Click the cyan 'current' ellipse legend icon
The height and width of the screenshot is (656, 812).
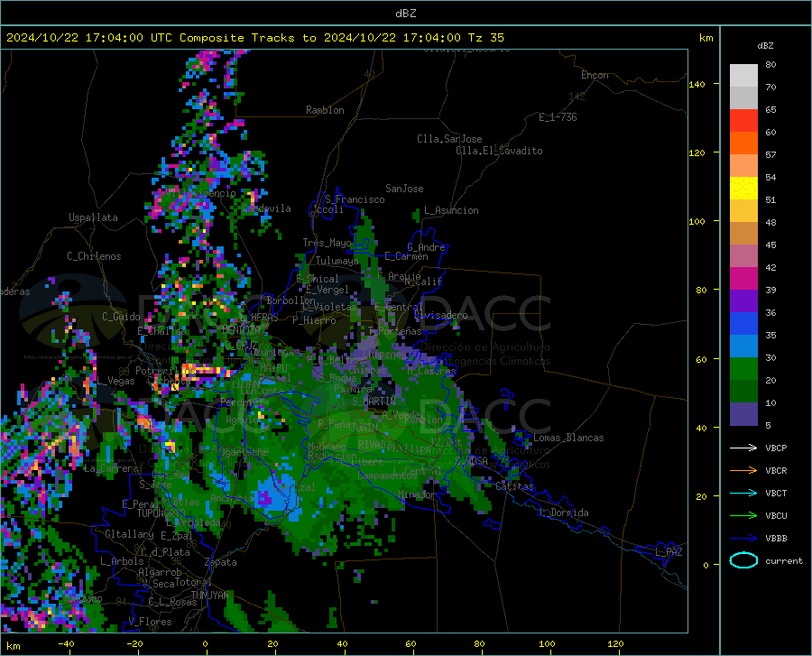[743, 560]
